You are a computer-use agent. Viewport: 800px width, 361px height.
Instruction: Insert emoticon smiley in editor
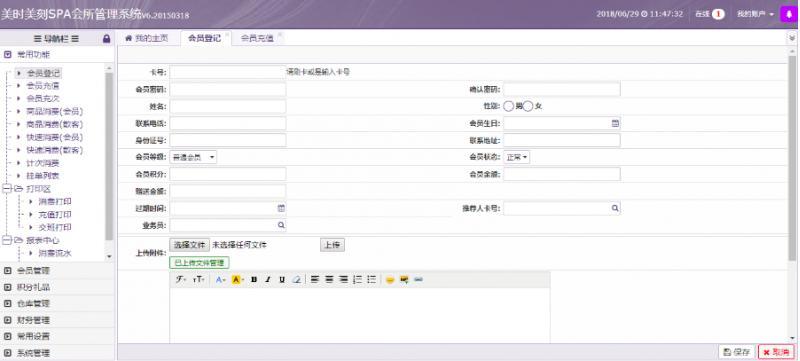[390, 279]
